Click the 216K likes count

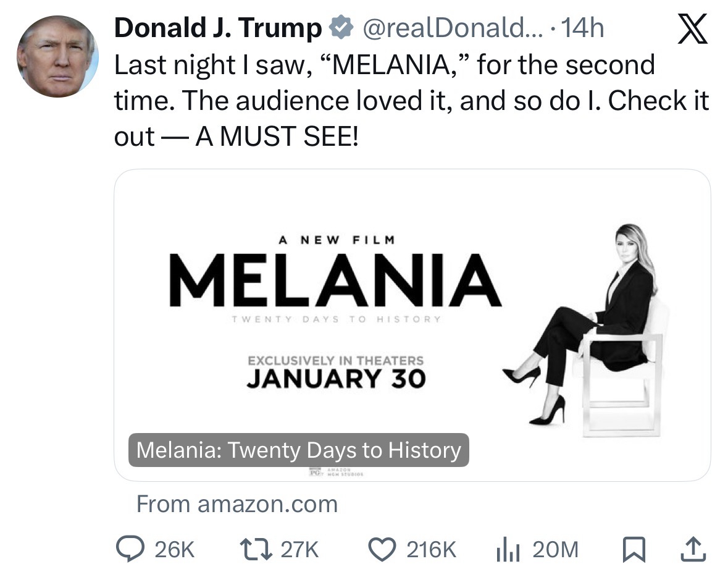tap(431, 549)
